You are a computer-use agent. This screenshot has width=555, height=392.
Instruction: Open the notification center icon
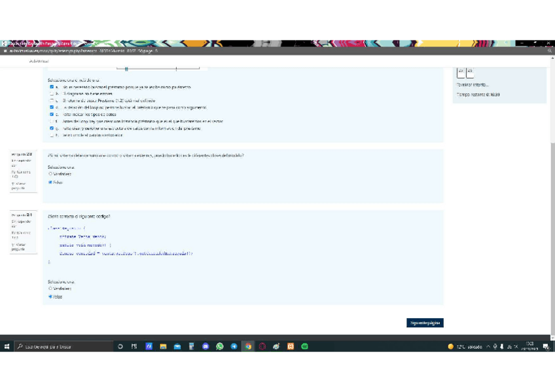tap(546, 347)
